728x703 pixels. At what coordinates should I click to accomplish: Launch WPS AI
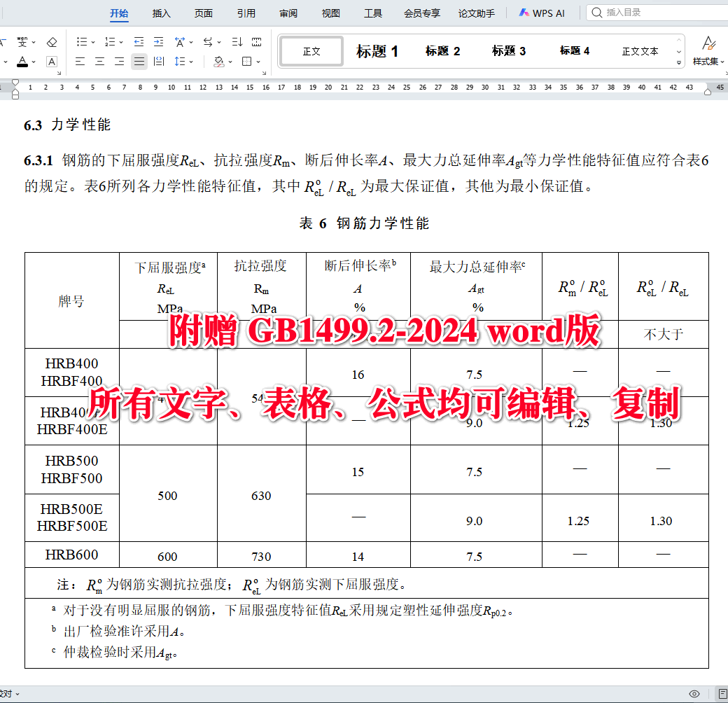pyautogui.click(x=542, y=13)
